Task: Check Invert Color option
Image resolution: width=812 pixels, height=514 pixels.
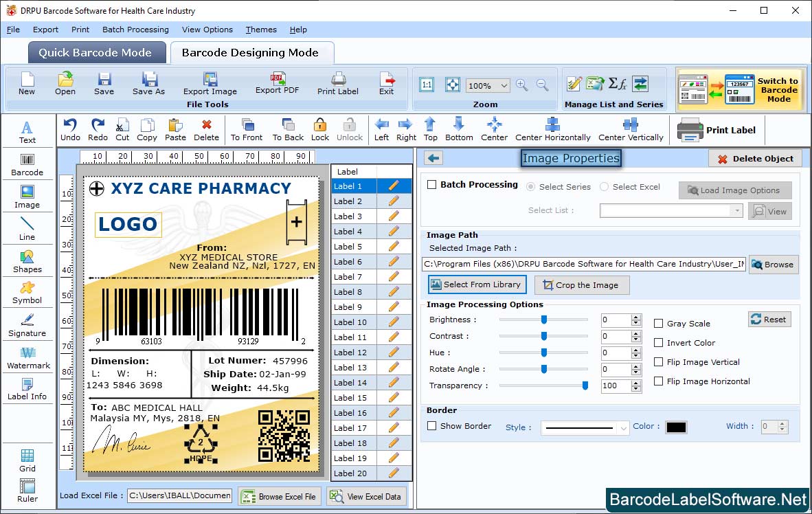Action: [x=659, y=342]
